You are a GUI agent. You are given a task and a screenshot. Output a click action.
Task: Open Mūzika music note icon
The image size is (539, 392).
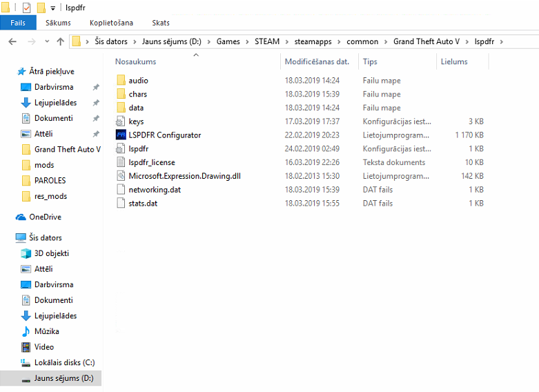point(26,331)
